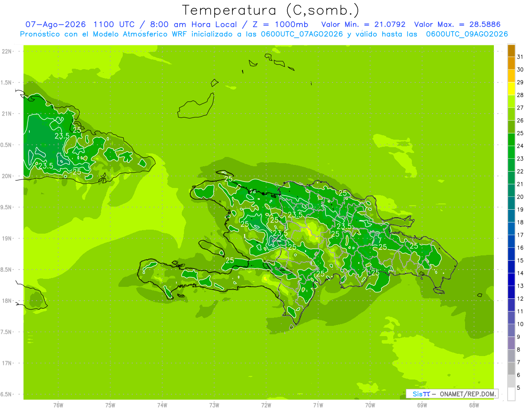Click the WRF model forecast subtitle line
Screen dimensions: 532x411
coord(264,34)
